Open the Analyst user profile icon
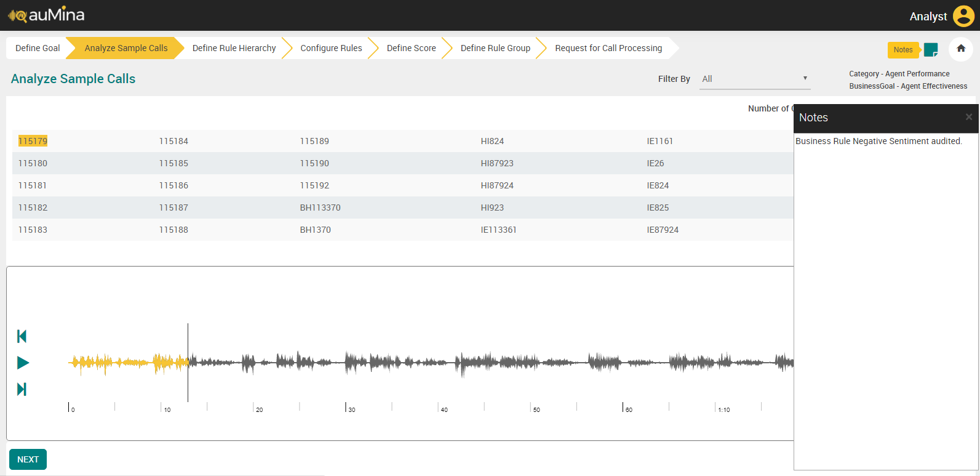This screenshot has height=476, width=980. pos(963,16)
